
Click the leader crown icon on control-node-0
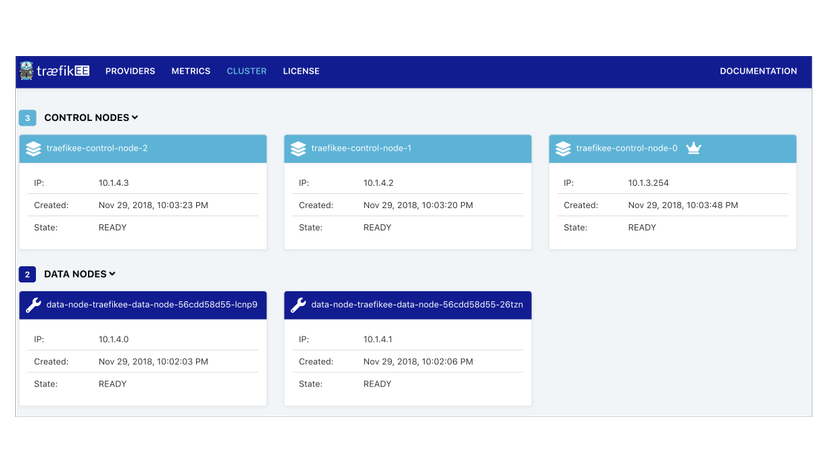click(693, 148)
